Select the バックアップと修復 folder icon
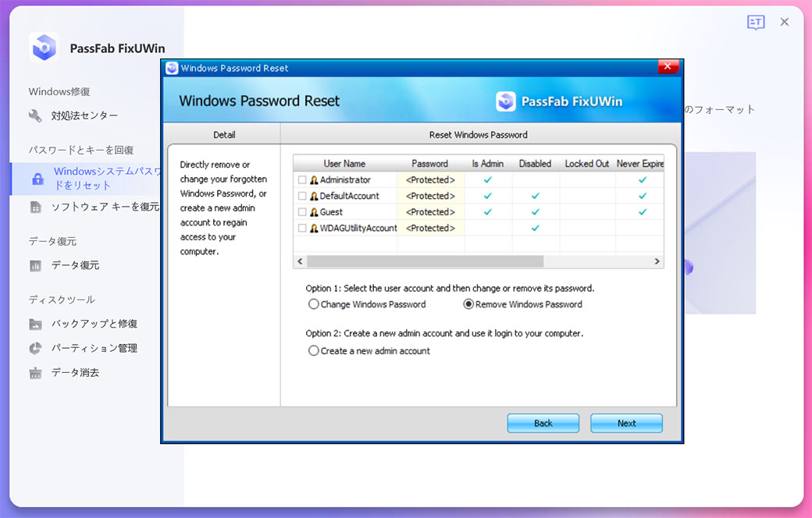Screen dimensions: 812x518 34,324
